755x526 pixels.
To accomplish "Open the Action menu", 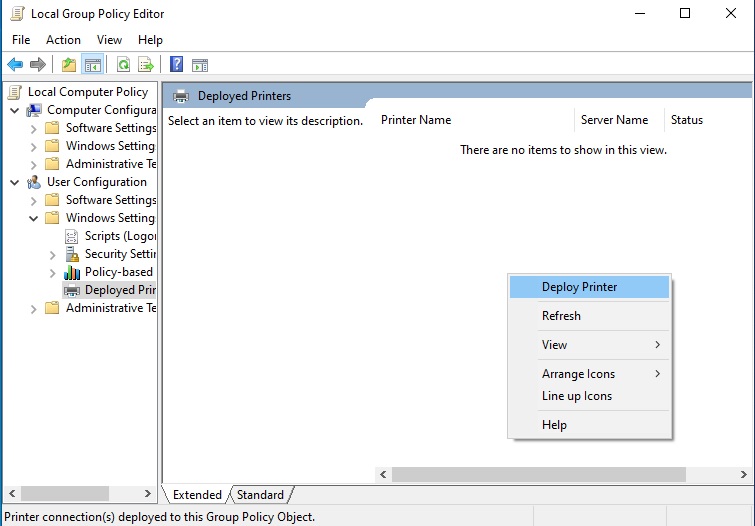I will 63,40.
